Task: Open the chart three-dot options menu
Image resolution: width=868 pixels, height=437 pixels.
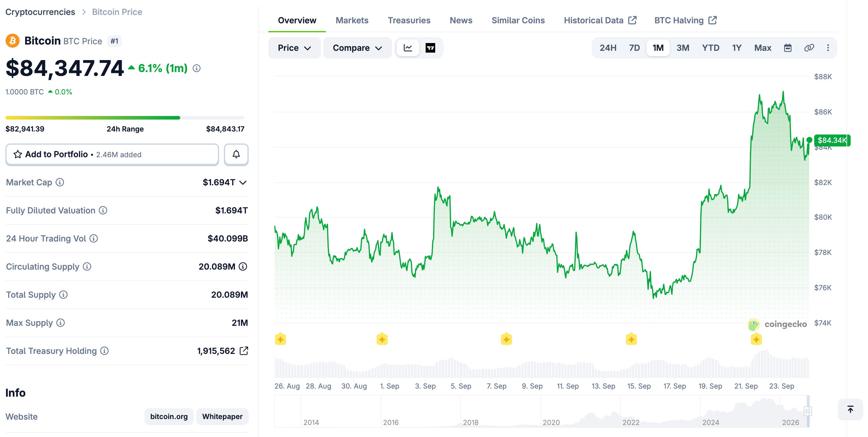Action: [x=828, y=48]
